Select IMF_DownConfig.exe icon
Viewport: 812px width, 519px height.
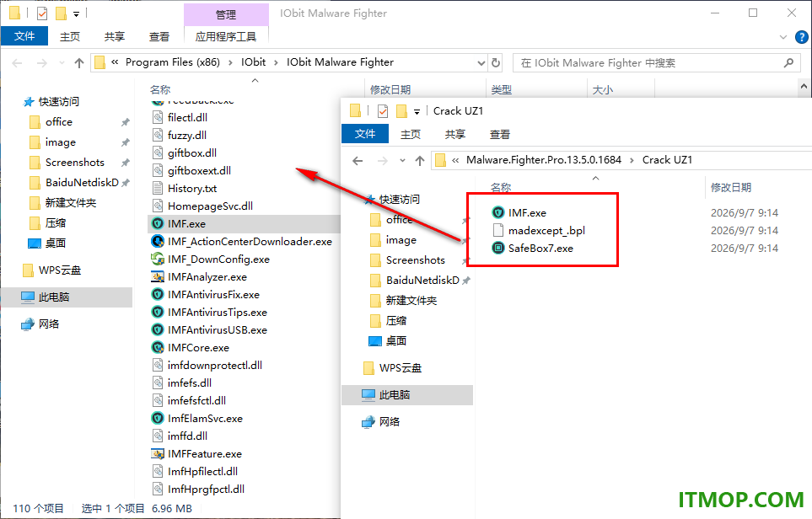coord(158,259)
